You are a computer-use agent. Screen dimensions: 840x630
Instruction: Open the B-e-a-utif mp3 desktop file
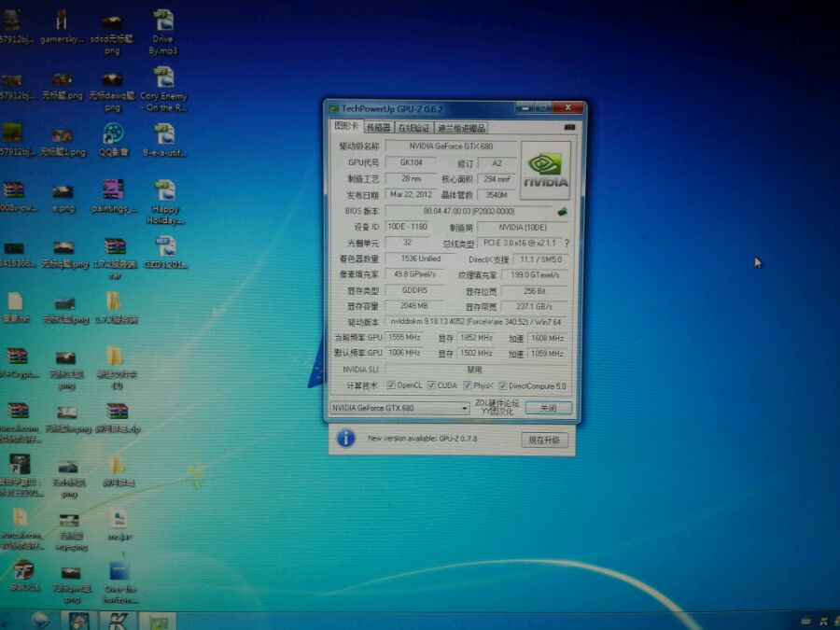[164, 140]
